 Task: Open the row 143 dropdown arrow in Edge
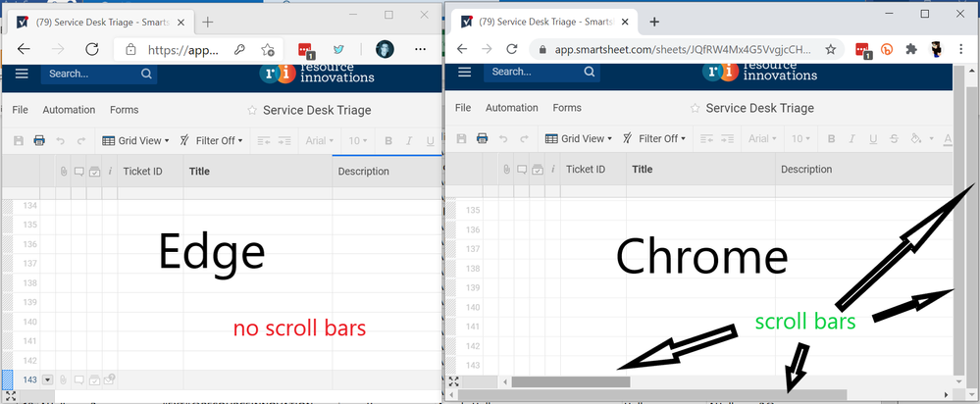click(47, 379)
